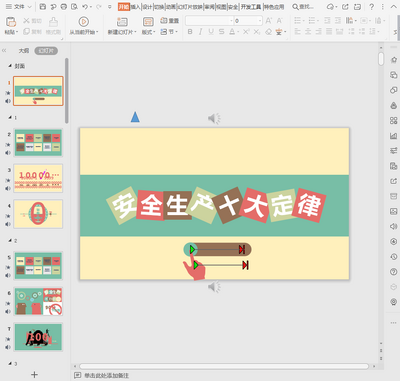Click the Save icon in quick toolbar
Screen dimensions: 400x381
click(43, 7)
